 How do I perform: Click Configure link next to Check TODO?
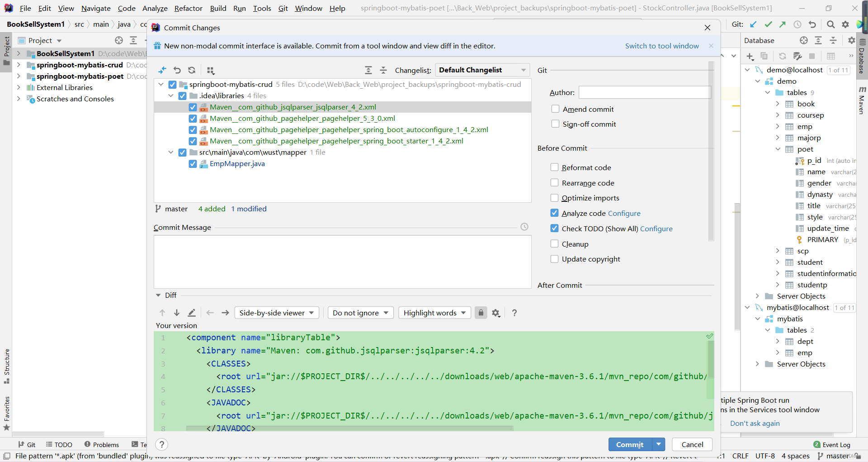[x=656, y=229]
